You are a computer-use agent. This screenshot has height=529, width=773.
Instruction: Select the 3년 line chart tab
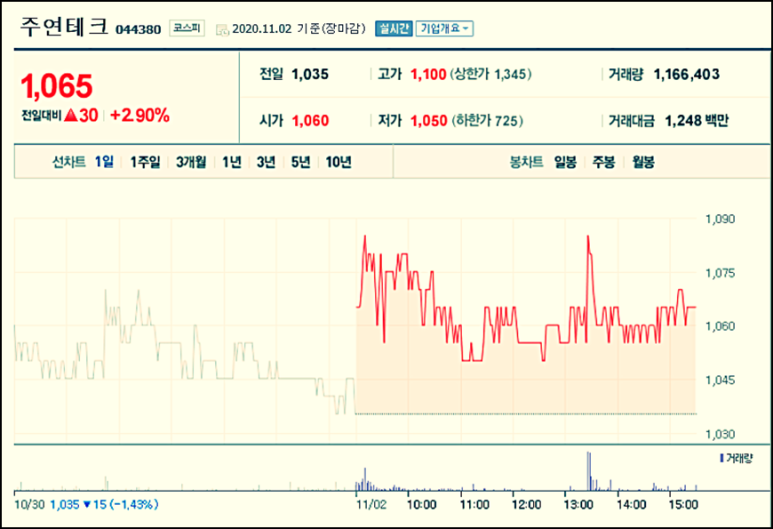(x=266, y=162)
